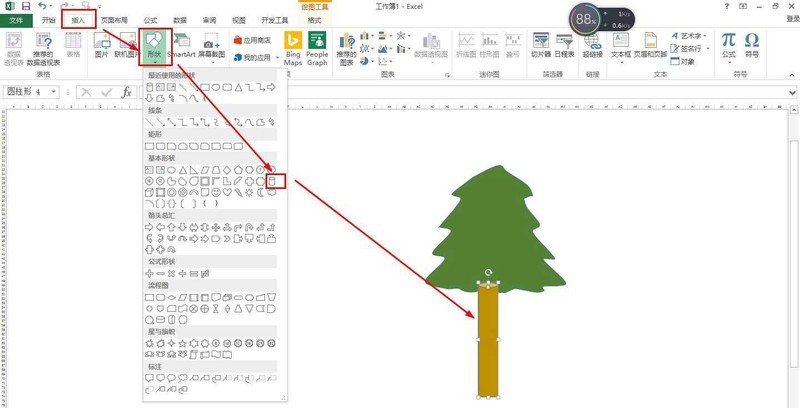Select the cloud callout under 标注
The width and height of the screenshot is (800, 408).
pyautogui.click(x=183, y=378)
